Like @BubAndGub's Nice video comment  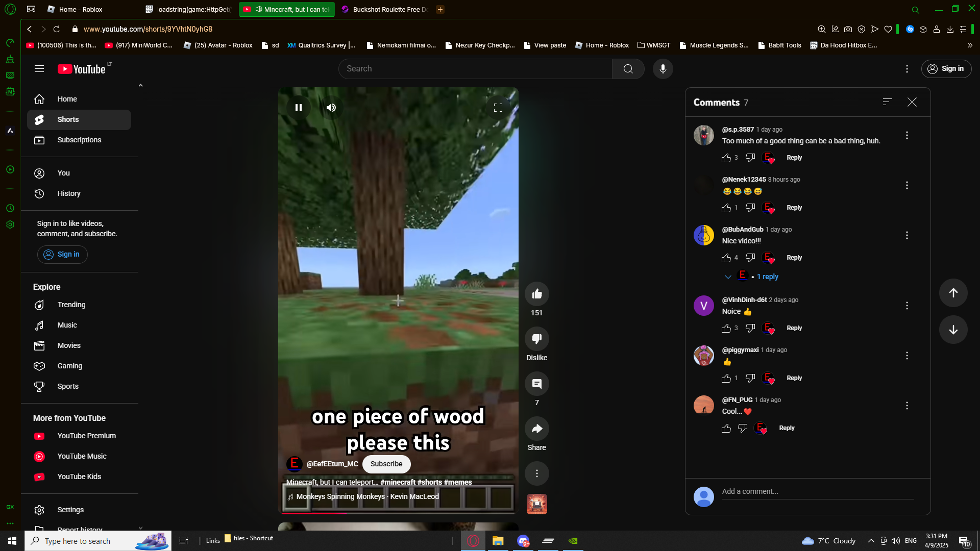click(726, 258)
